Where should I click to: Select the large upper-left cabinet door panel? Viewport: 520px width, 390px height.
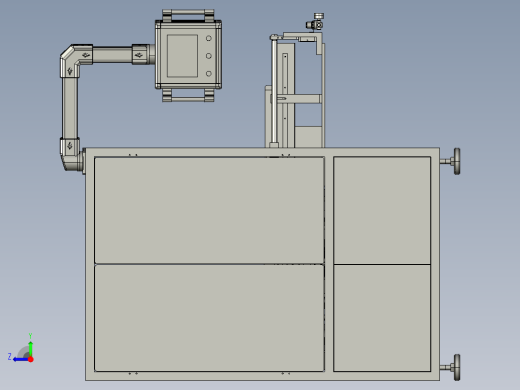209,210
